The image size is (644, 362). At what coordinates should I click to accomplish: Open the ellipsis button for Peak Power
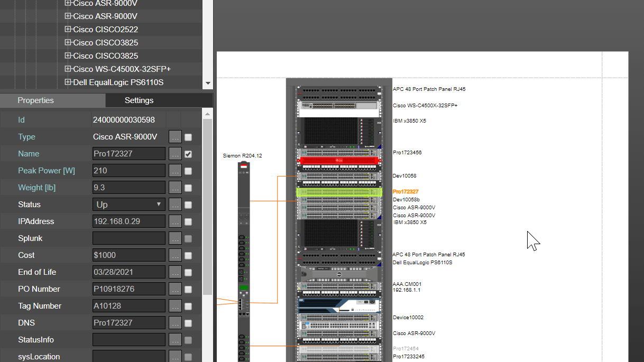pyautogui.click(x=175, y=171)
